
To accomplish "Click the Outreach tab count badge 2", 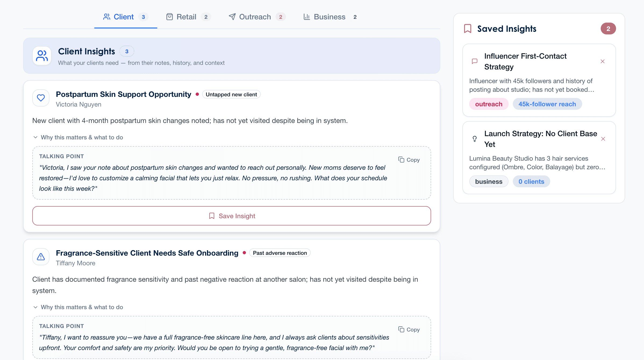I will pos(281,17).
